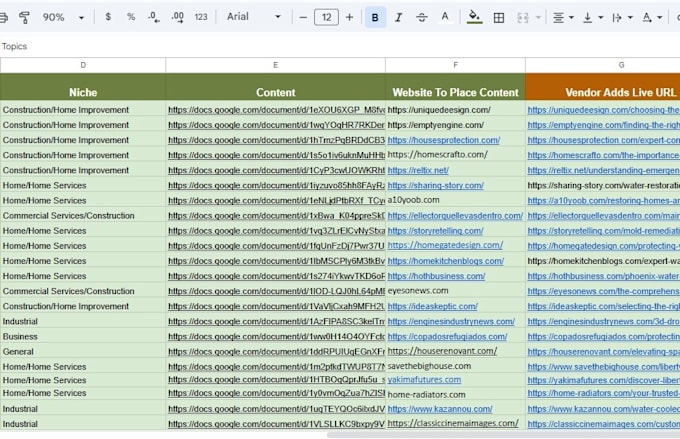
Task: Select the Business niche cell
Action: click(83, 337)
